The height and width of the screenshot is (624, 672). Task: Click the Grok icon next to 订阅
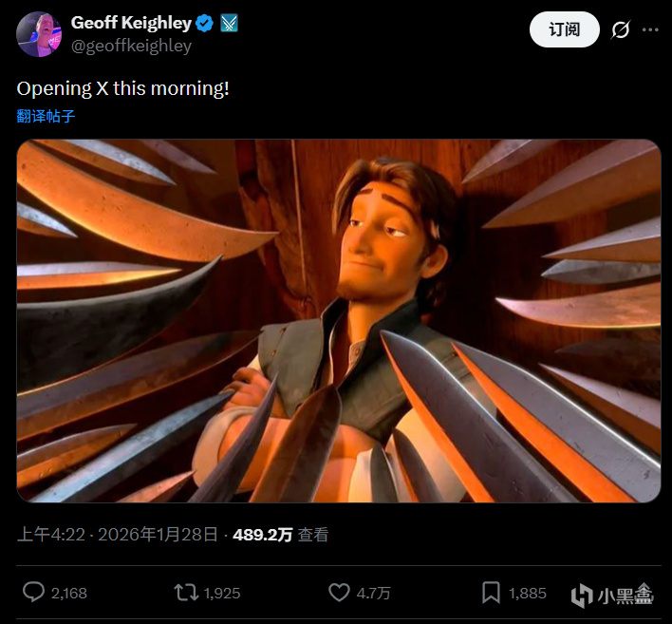pyautogui.click(x=620, y=29)
